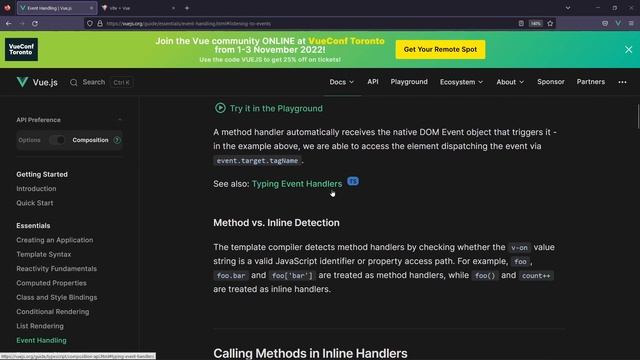Viewport: 640px width, 360px height.
Task: Bookmark this page with star icon
Action: coord(550,24)
